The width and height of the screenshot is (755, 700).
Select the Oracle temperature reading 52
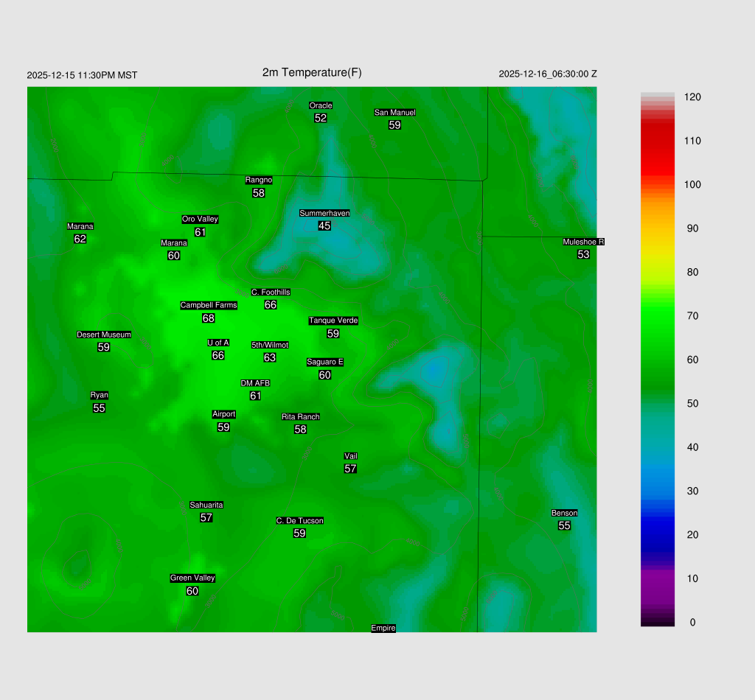321,118
